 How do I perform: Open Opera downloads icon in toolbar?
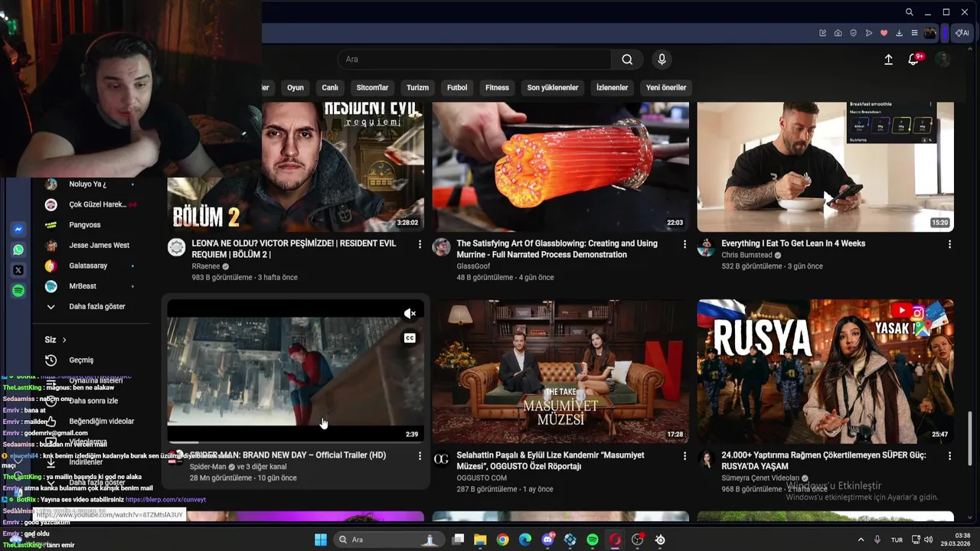[899, 33]
